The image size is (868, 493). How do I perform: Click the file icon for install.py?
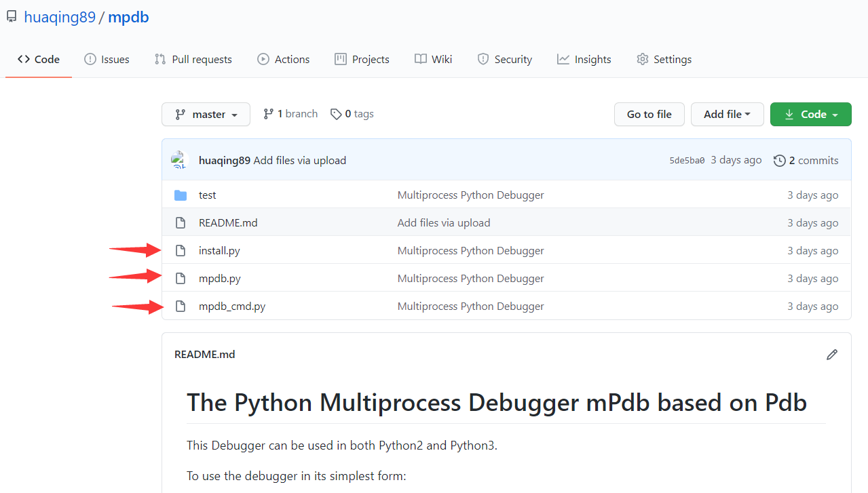point(180,251)
